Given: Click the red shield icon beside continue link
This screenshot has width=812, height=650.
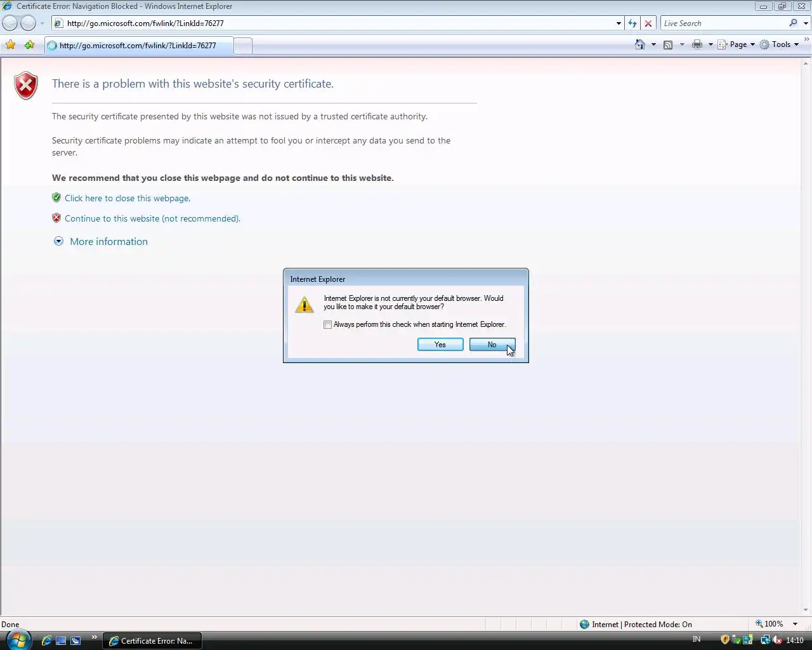Looking at the screenshot, I should coord(56,218).
